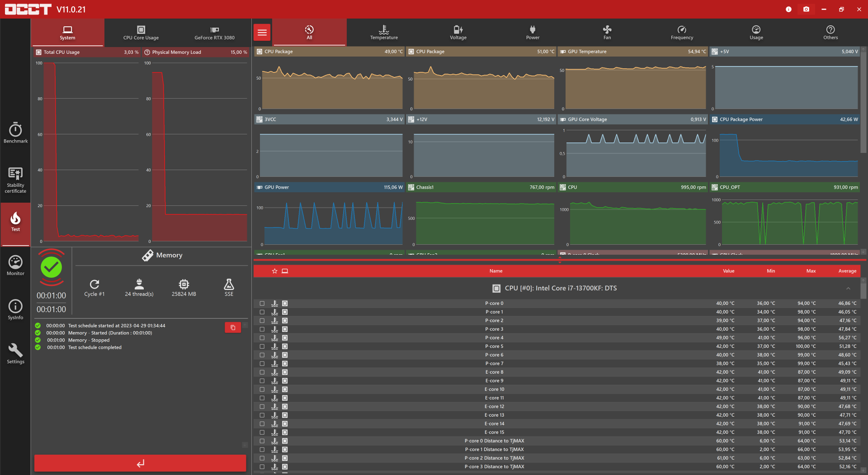The height and width of the screenshot is (475, 868).
Task: Open the Stability certificate section
Action: coord(15,180)
